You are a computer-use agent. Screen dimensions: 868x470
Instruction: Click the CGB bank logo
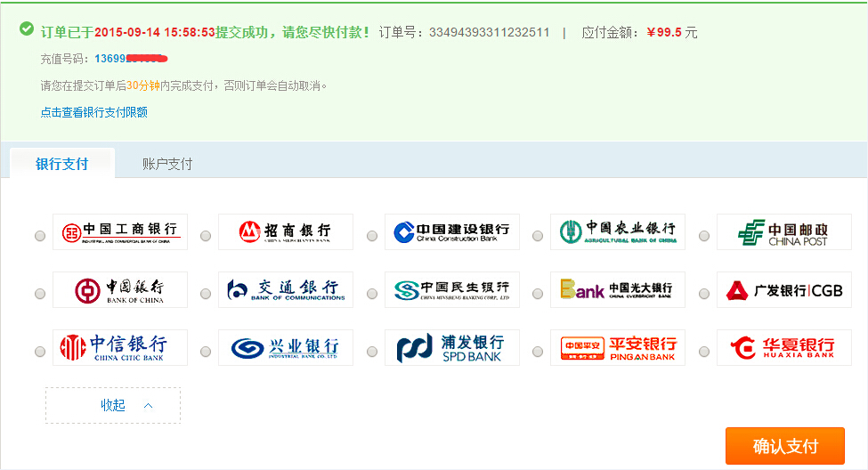(x=784, y=289)
